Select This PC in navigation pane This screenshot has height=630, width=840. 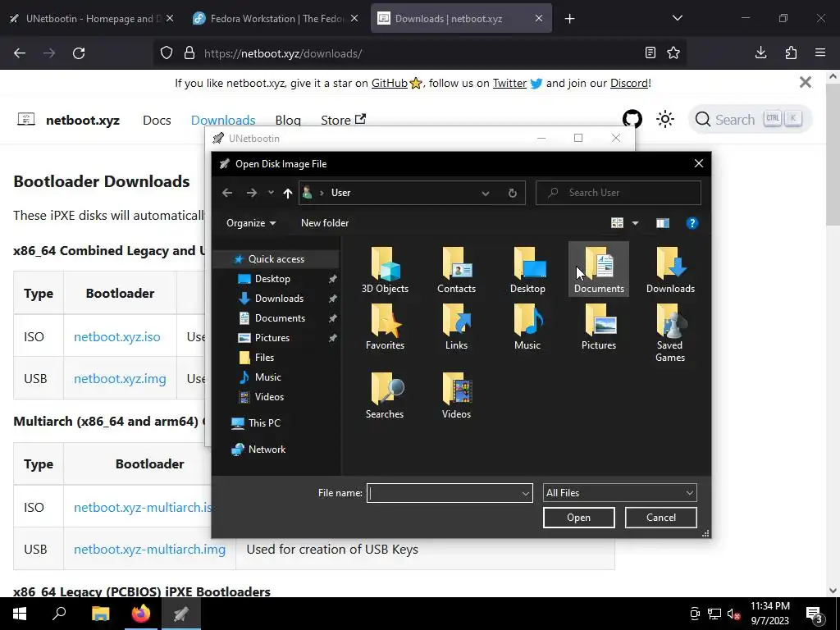264,422
